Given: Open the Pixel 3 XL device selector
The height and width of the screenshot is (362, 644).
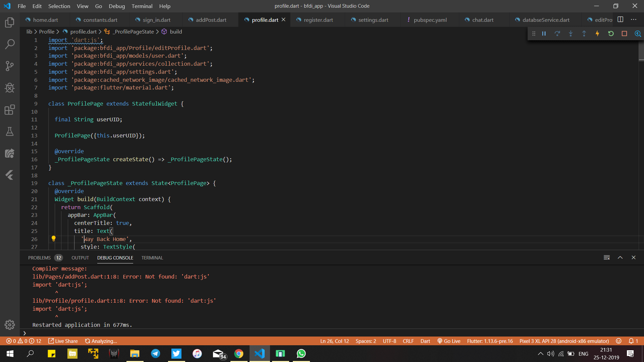Looking at the screenshot, I should coord(564,341).
